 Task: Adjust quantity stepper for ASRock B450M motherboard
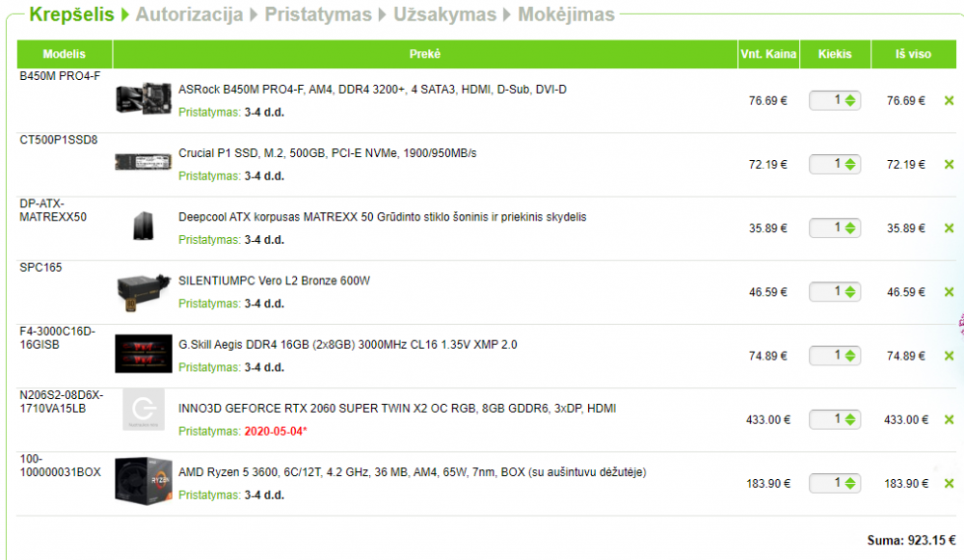coord(850,101)
